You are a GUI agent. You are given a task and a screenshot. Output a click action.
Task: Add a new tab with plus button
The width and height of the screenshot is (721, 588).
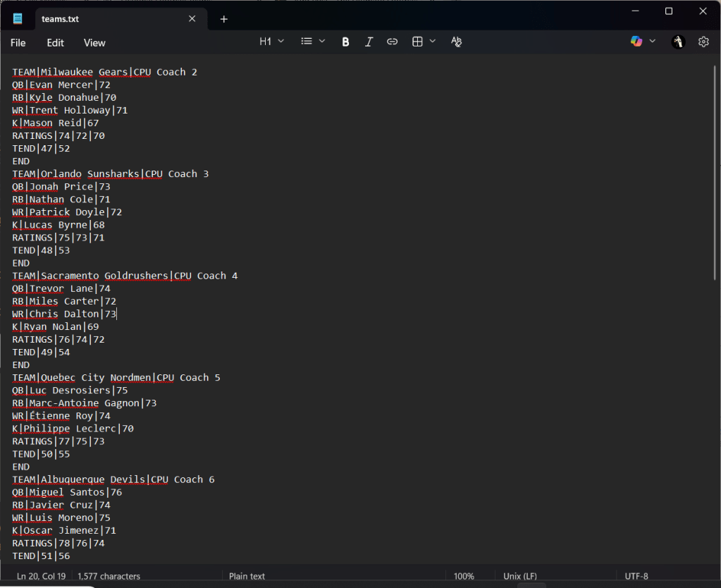point(224,19)
